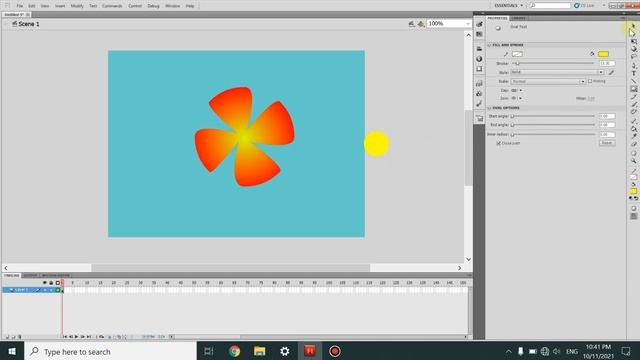640x360 pixels.
Task: Open the collapsed Info panel icon
Action: [x=479, y=59]
